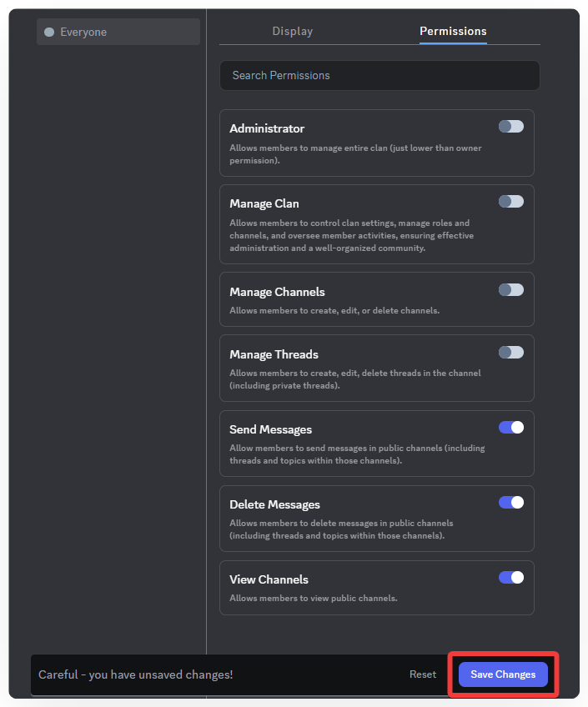This screenshot has width=588, height=707.
Task: Reset the unsaved changes
Action: pos(423,674)
